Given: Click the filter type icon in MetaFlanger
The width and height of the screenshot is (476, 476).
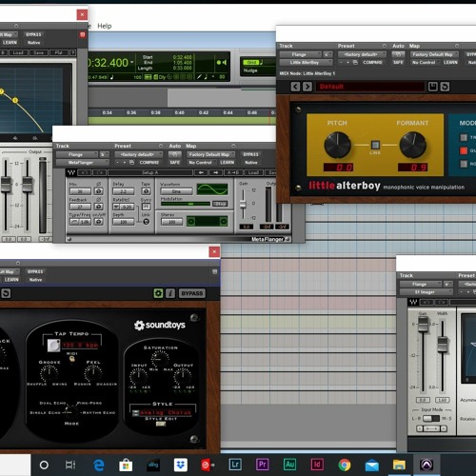Looking at the screenshot, I should click(74, 222).
